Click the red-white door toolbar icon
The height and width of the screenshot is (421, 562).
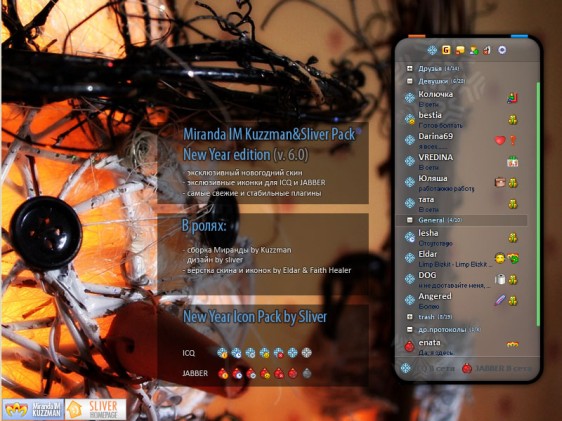[x=487, y=51]
